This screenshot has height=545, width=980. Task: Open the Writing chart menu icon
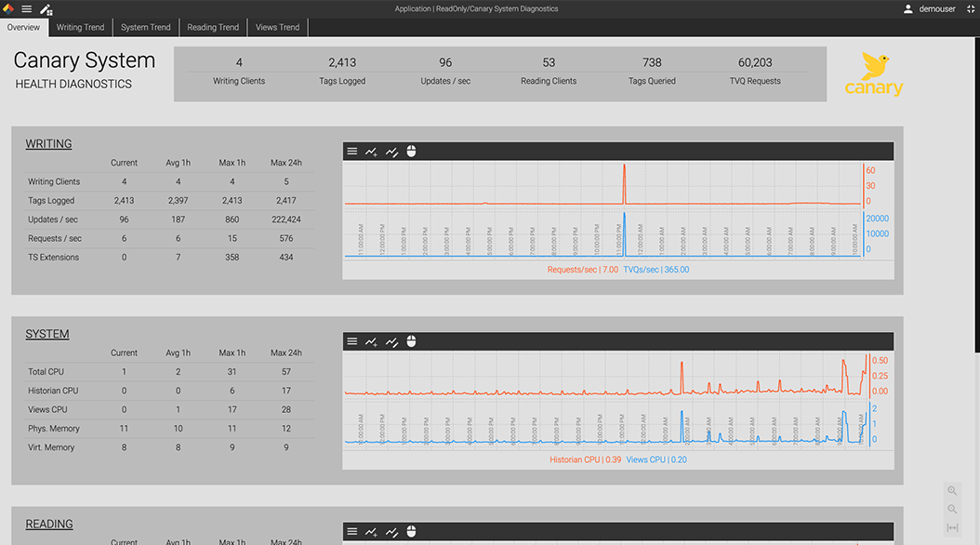pos(352,152)
